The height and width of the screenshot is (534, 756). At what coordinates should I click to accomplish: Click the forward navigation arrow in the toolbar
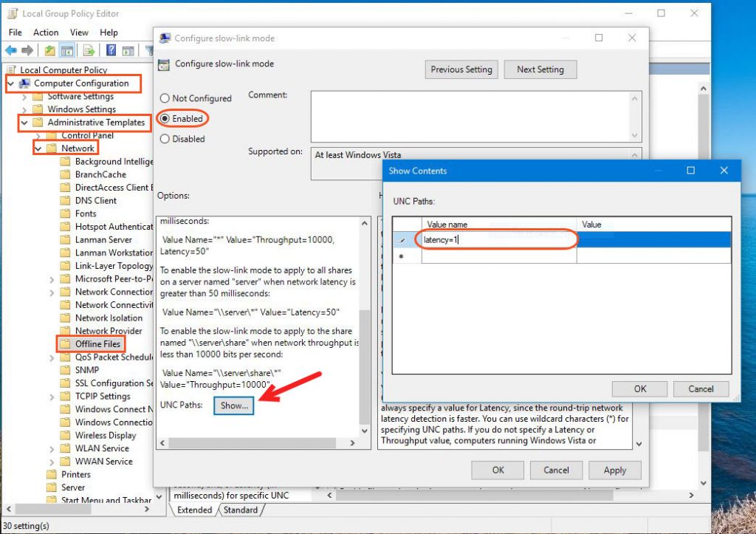(x=28, y=49)
